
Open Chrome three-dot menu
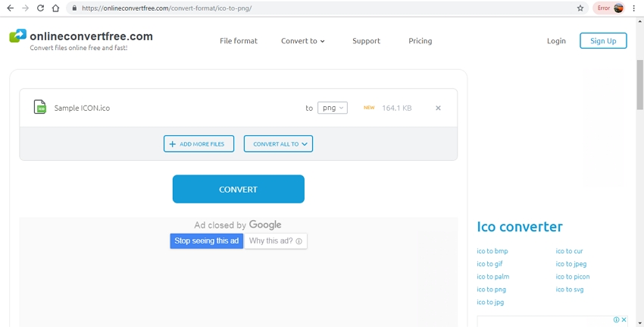click(634, 8)
